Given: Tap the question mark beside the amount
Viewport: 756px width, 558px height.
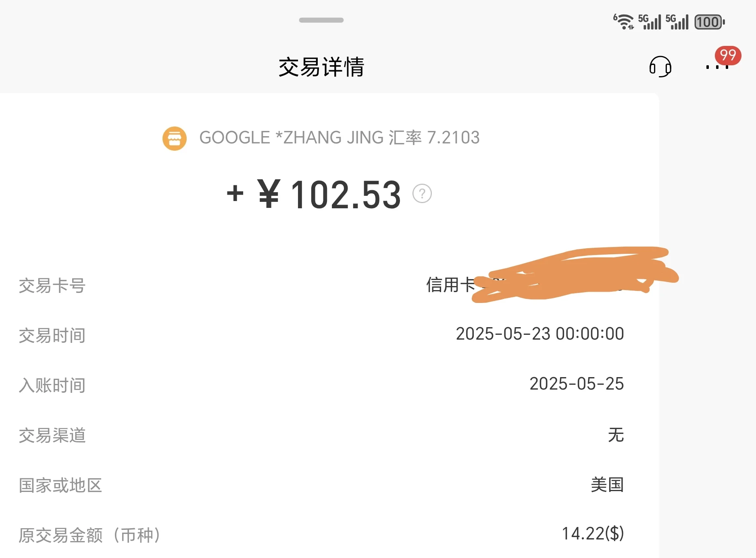Looking at the screenshot, I should click(x=422, y=194).
